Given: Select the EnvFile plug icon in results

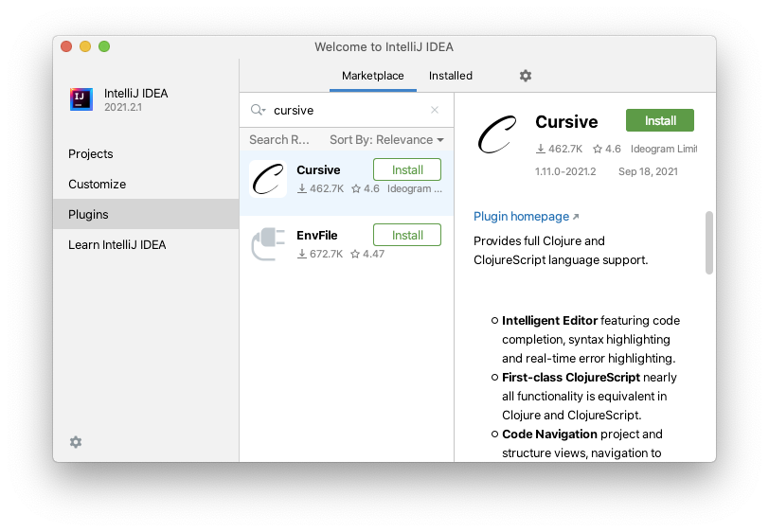Looking at the screenshot, I should coord(268,243).
